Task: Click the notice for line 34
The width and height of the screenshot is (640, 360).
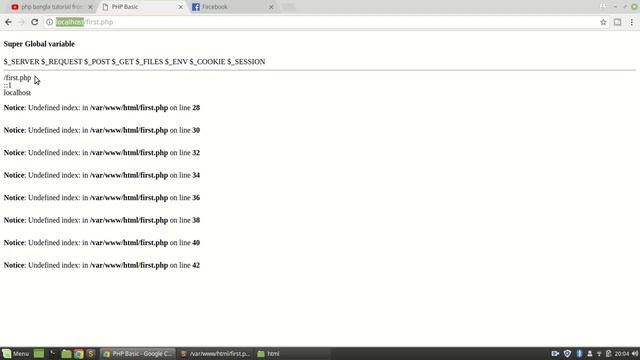Action: coord(102,175)
